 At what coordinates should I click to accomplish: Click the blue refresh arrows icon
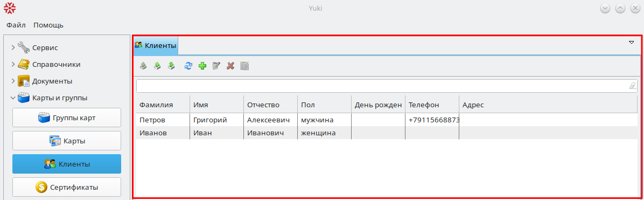point(188,65)
